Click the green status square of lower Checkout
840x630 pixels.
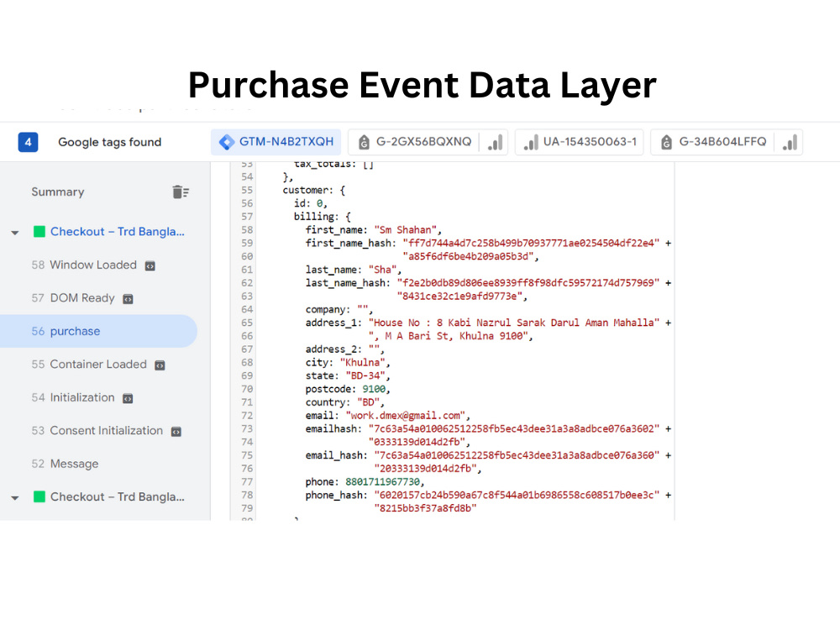coord(39,496)
